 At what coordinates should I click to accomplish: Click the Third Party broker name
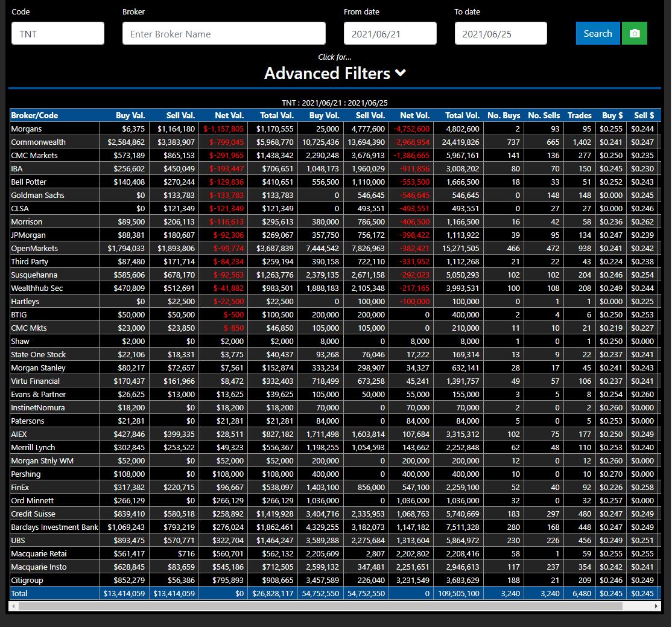pos(30,262)
